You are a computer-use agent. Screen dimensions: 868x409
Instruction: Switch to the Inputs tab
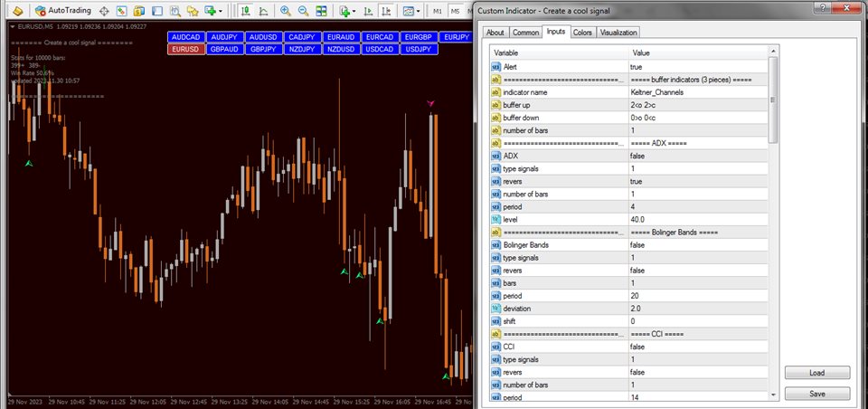point(556,32)
